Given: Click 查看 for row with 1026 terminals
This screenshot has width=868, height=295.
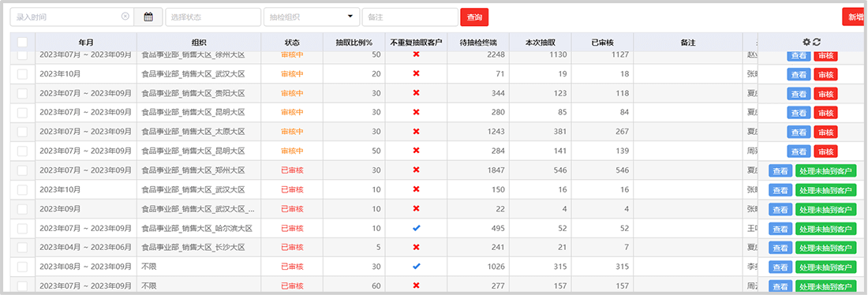Looking at the screenshot, I should click(780, 267).
